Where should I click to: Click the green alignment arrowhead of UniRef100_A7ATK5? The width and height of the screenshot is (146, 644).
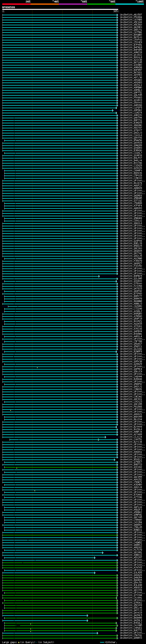coord(117,568)
